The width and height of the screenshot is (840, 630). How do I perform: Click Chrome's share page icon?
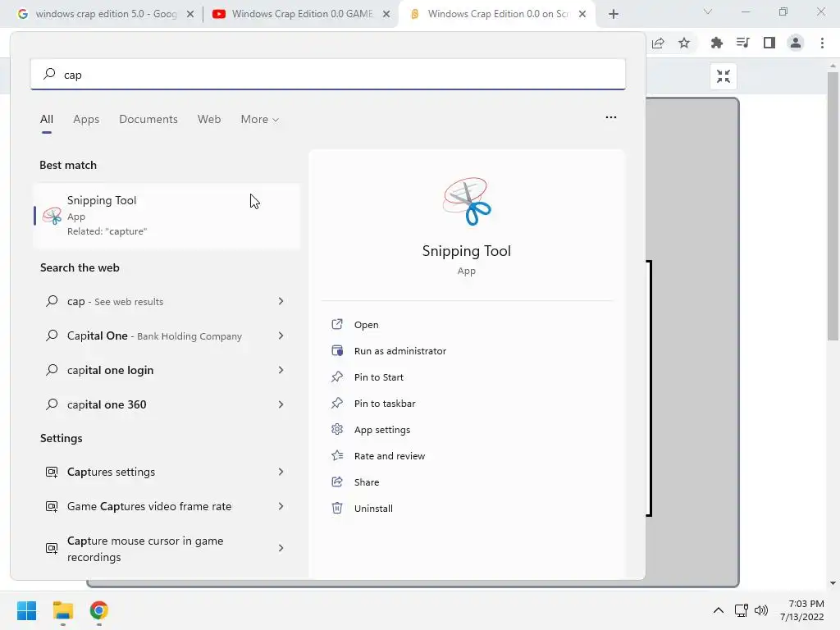659,43
